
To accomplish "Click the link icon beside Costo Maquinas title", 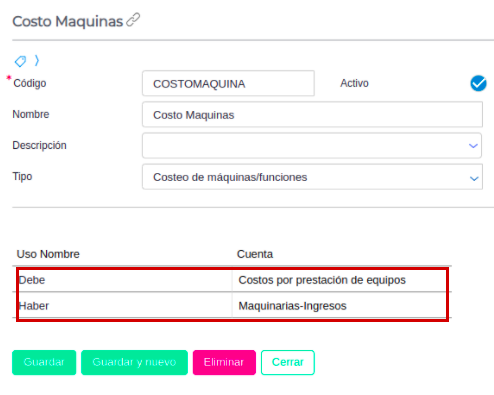I will pyautogui.click(x=133, y=20).
